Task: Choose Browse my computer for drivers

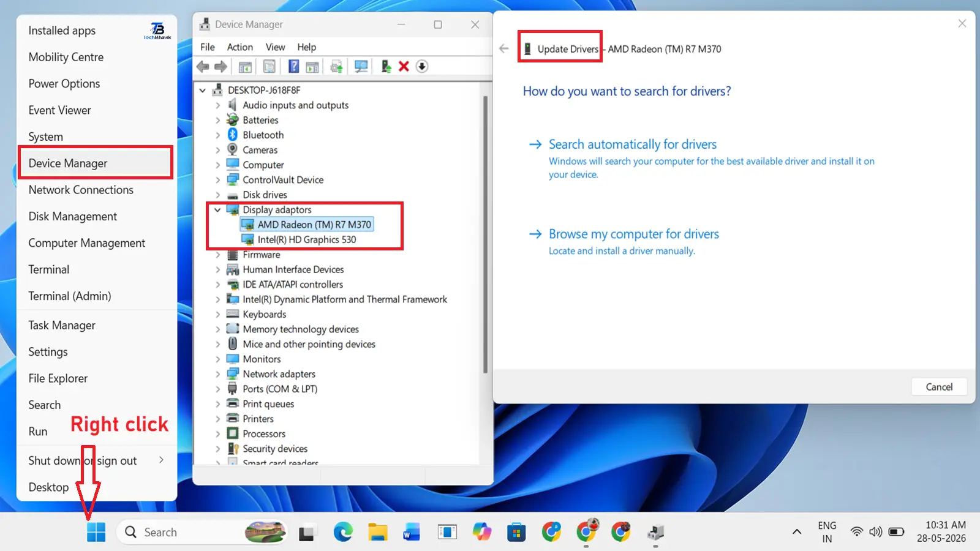Action: coord(633,234)
